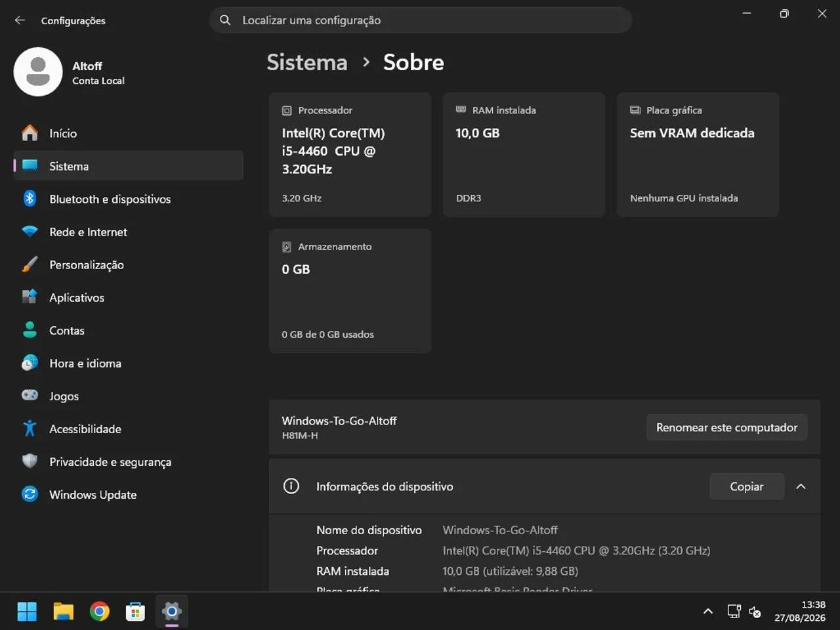Image resolution: width=840 pixels, height=630 pixels.
Task: Open Microsoft Store from the taskbar
Action: 135,612
